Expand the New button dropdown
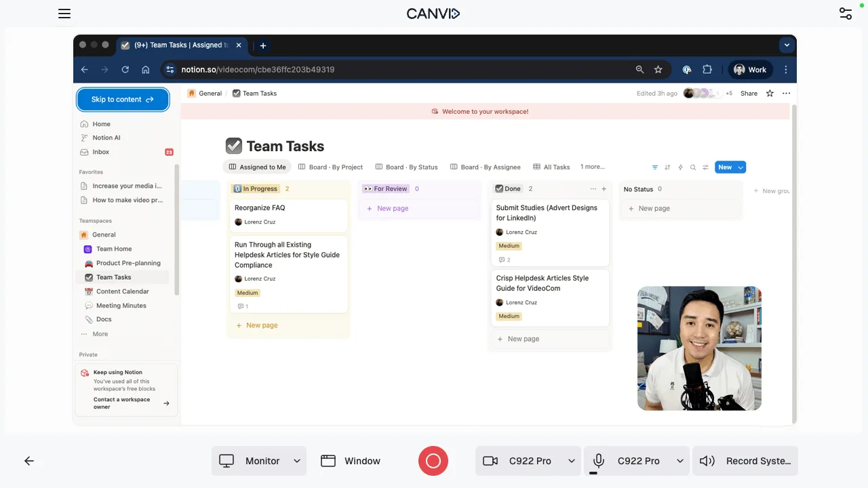Viewport: 868px width, 488px height. tap(740, 167)
